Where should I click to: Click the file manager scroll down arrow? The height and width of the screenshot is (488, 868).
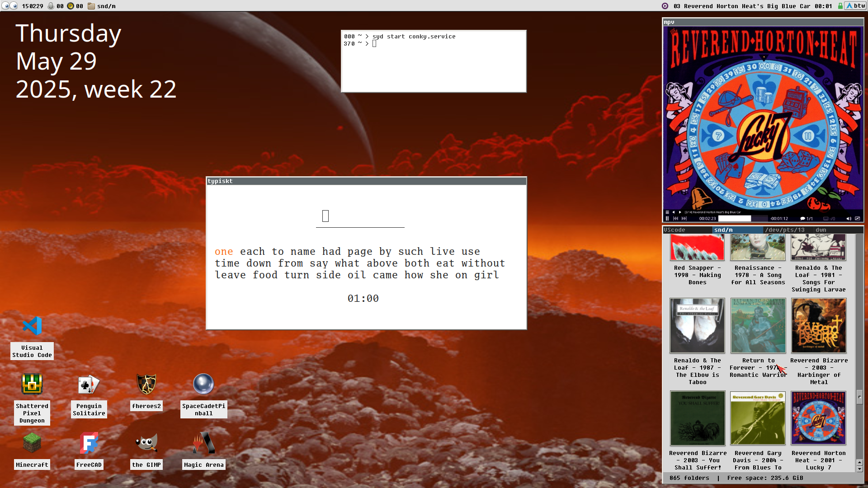(x=859, y=469)
